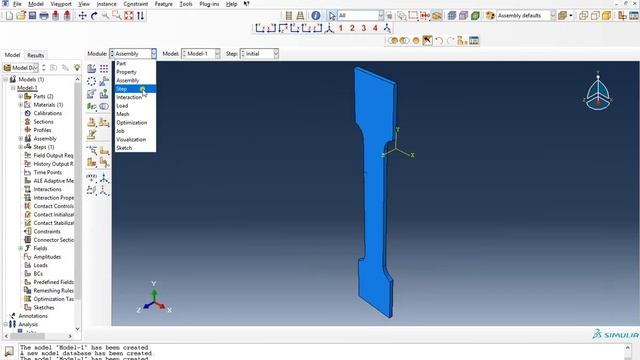This screenshot has width=640, height=360.
Task: Expand the Parts (2) tree node
Action: pyautogui.click(x=20, y=96)
